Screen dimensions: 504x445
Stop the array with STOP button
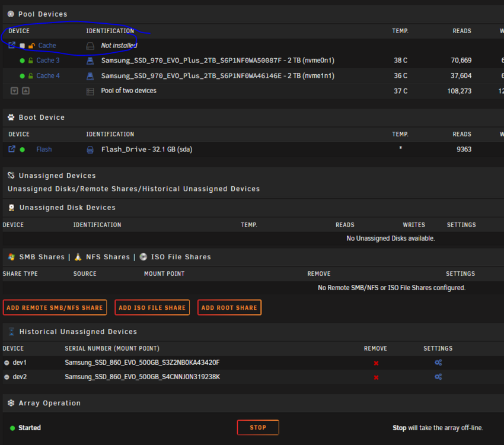pos(258,427)
